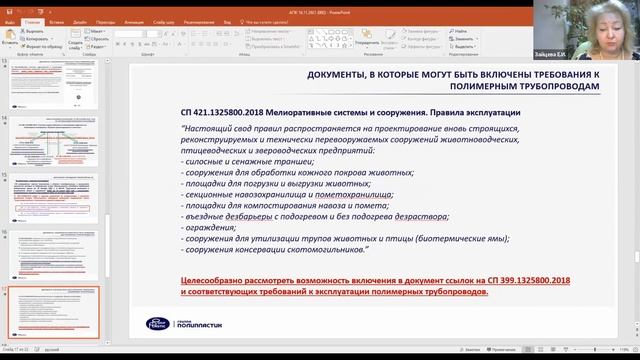Click Контур фигуры (Shape Outline)
The height and width of the screenshot is (360, 640).
(420, 39)
